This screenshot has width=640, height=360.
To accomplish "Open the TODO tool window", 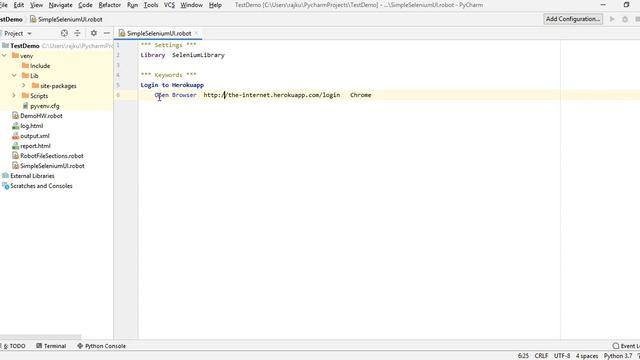I will click(15, 346).
